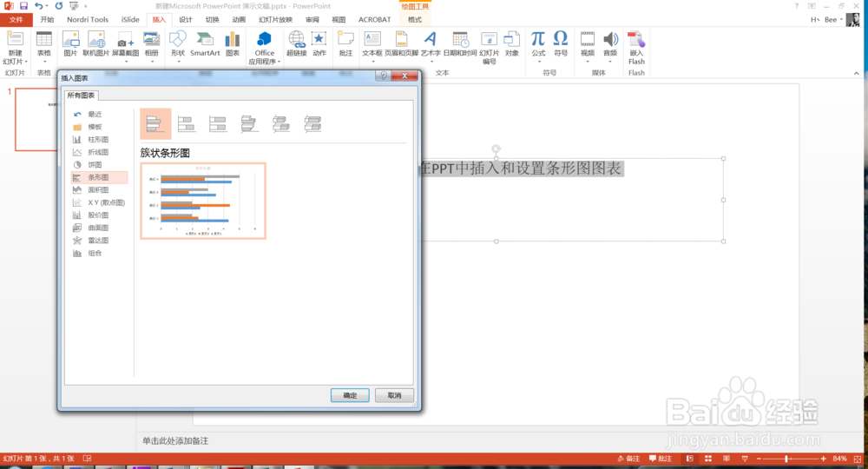Switch to the 动画 ribbon tab

pos(239,20)
